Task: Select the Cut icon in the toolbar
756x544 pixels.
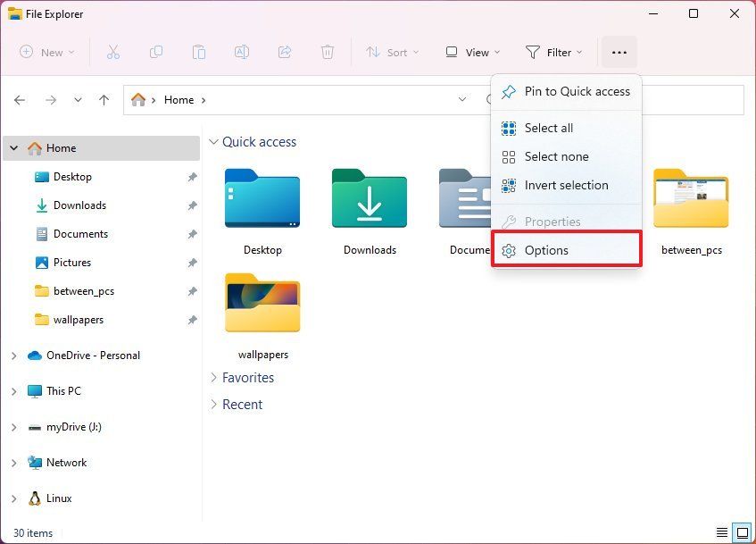Action: pyautogui.click(x=113, y=52)
